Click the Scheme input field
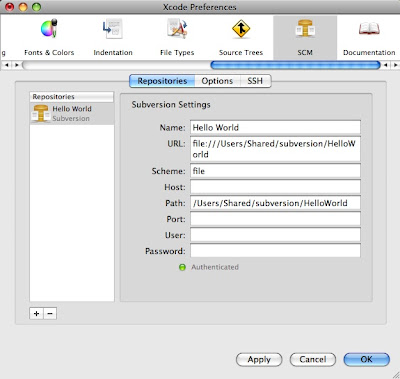The height and width of the screenshot is (379, 400). pyautogui.click(x=275, y=171)
